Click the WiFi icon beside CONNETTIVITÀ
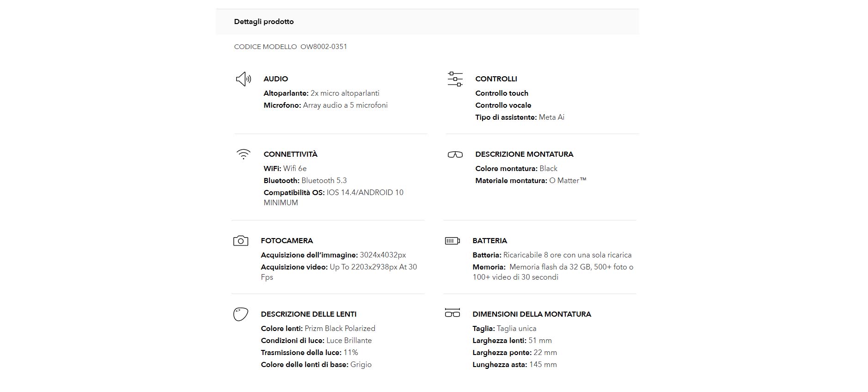This screenshot has width=868, height=392. point(243,154)
